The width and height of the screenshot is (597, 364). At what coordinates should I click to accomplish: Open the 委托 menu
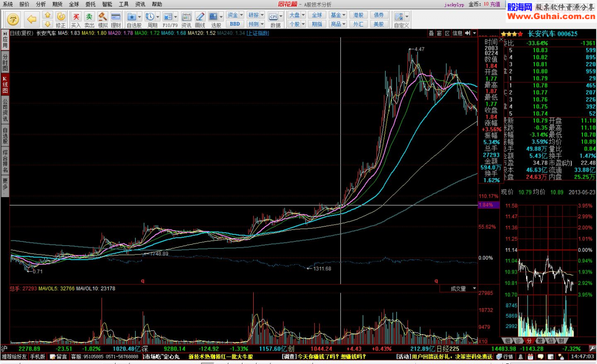[90, 4]
